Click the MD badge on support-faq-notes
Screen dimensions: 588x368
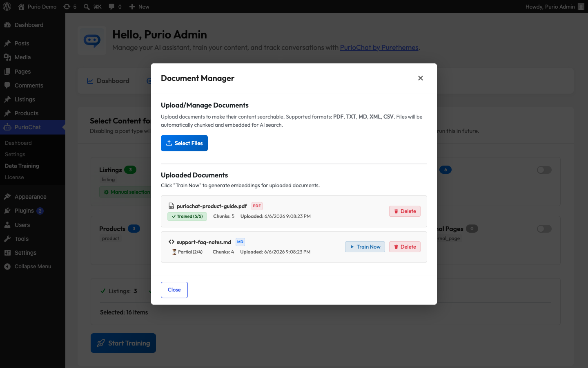[x=240, y=242]
